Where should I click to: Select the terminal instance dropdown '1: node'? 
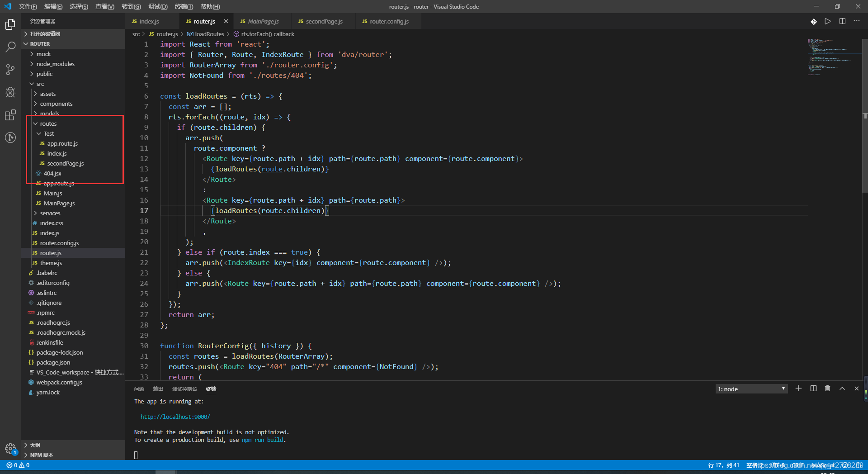[x=751, y=389]
